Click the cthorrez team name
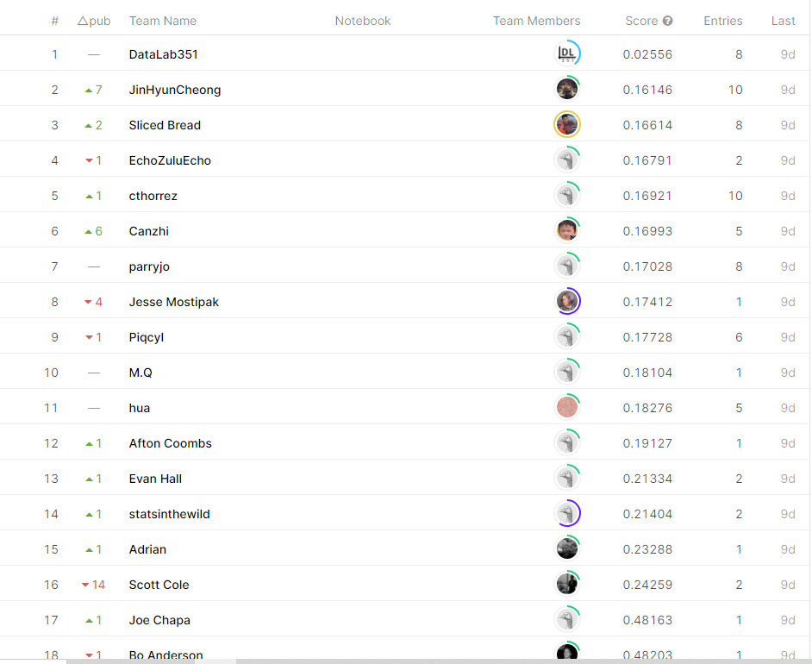Screen dimensions: 812x664 pyautogui.click(x=153, y=196)
